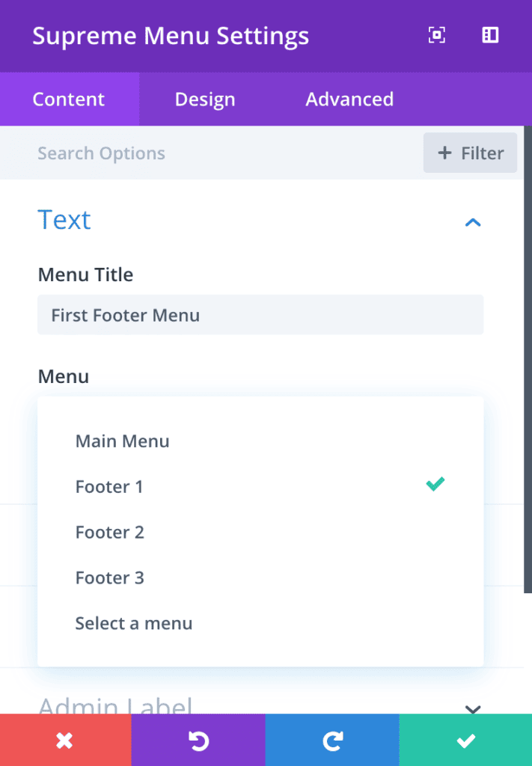Expand the settings modal to fullscreen

click(x=436, y=35)
